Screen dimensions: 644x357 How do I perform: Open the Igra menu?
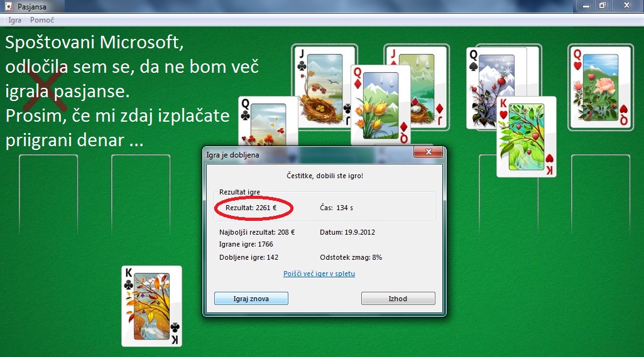(x=15, y=20)
